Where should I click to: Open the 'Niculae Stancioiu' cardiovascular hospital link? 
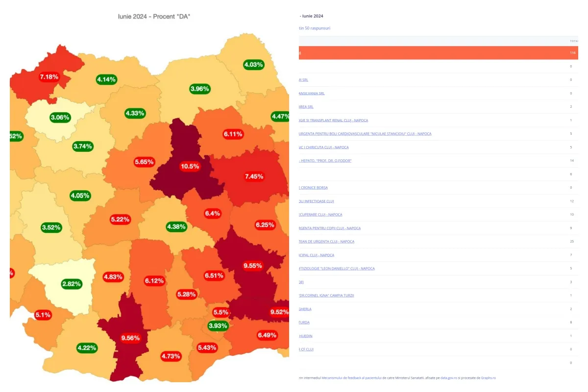(365, 134)
